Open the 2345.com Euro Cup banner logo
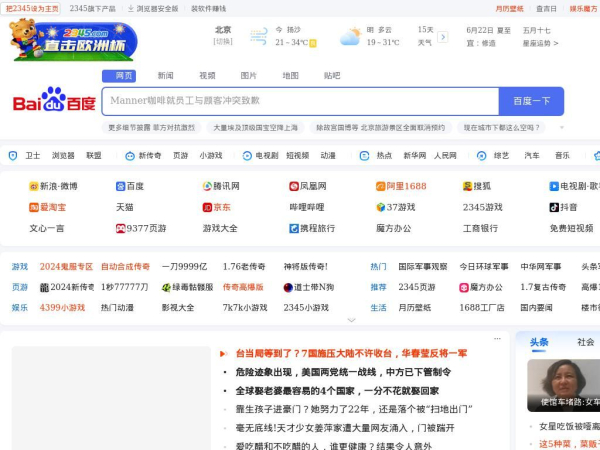This screenshot has width=600, height=450. pos(73,40)
